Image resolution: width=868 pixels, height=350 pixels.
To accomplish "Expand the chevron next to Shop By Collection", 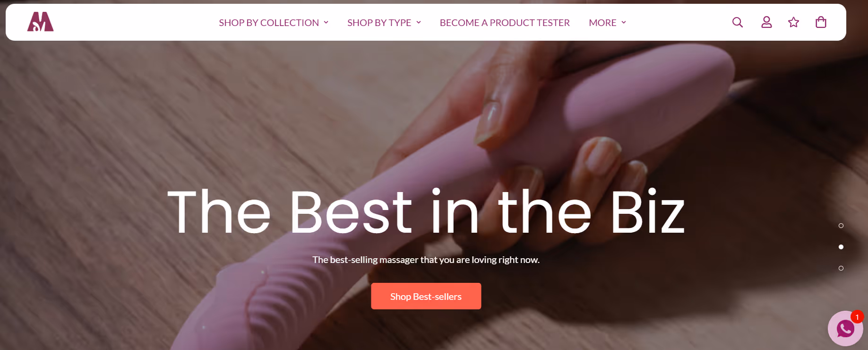I will [326, 22].
